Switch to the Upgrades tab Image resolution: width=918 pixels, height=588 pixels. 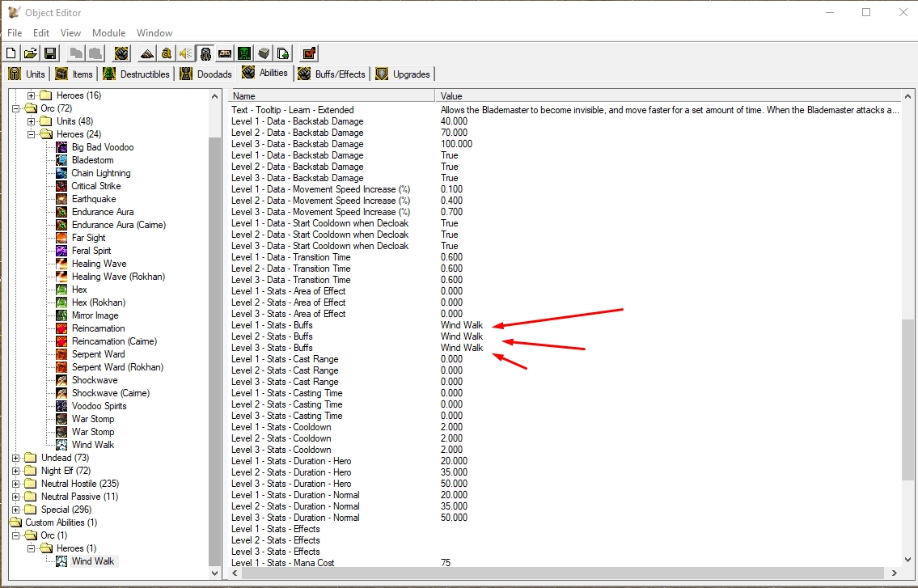point(404,74)
